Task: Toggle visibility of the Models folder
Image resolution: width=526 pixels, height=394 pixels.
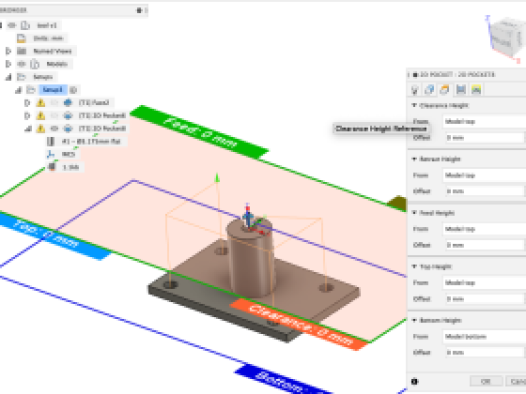Action: [x=21, y=64]
